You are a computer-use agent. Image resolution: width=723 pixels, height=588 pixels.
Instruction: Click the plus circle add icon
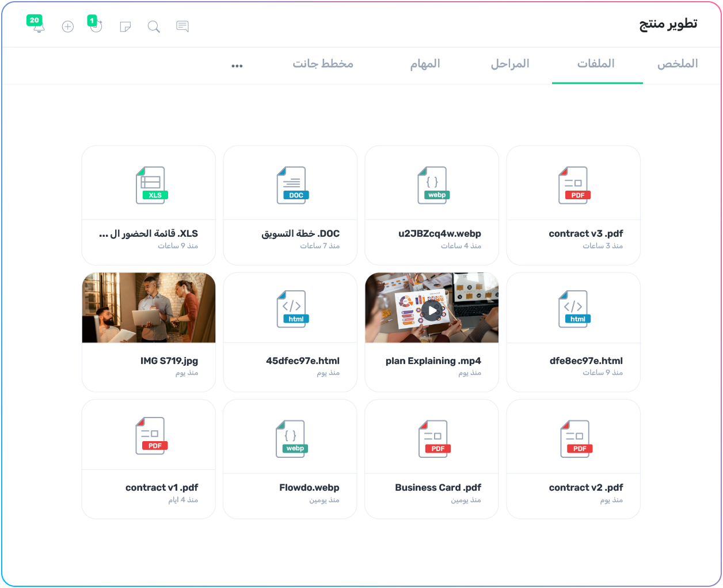(68, 26)
